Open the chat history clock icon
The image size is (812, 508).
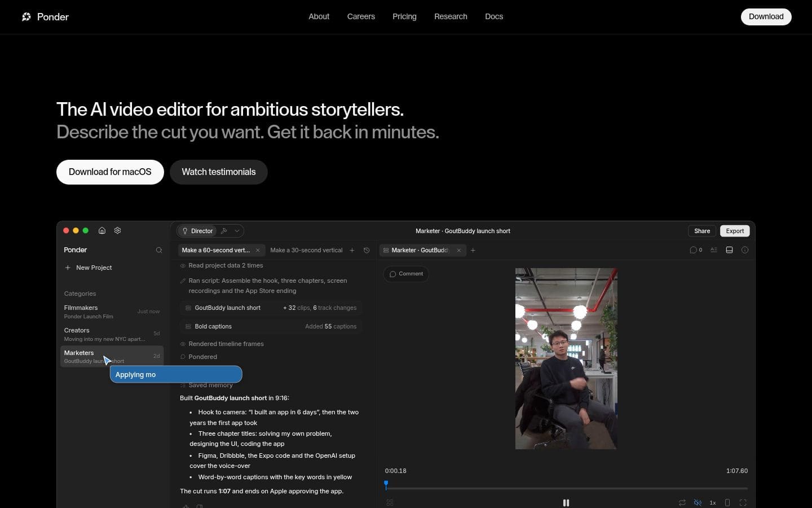pyautogui.click(x=367, y=250)
